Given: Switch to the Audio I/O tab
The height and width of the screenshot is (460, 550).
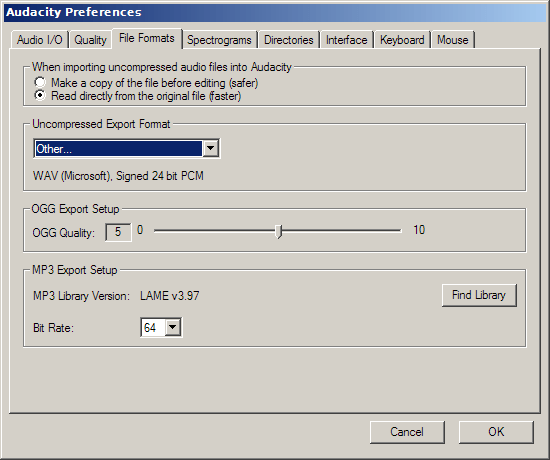Looking at the screenshot, I should pos(40,40).
